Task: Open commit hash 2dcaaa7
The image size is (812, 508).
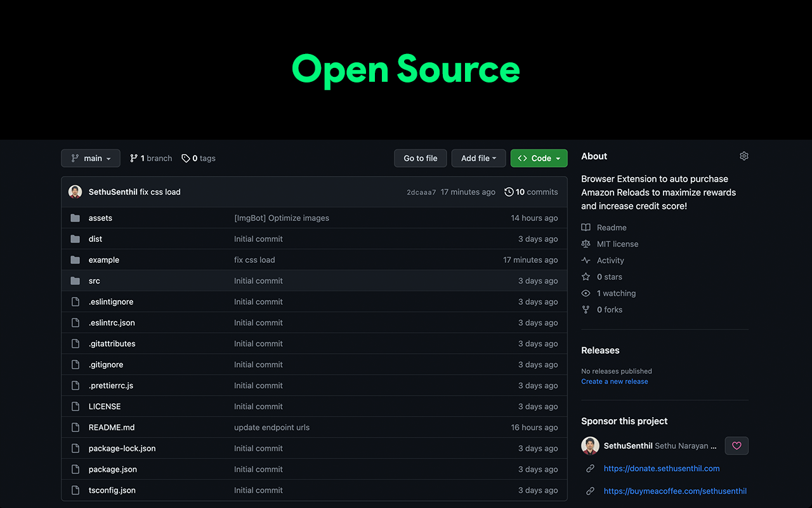Action: [421, 192]
